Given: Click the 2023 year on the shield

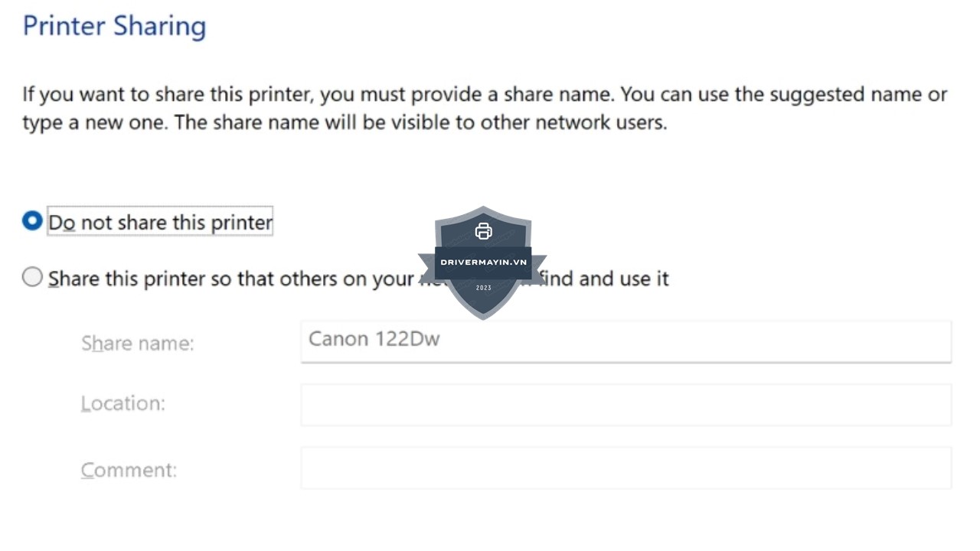Looking at the screenshot, I should pyautogui.click(x=483, y=288).
